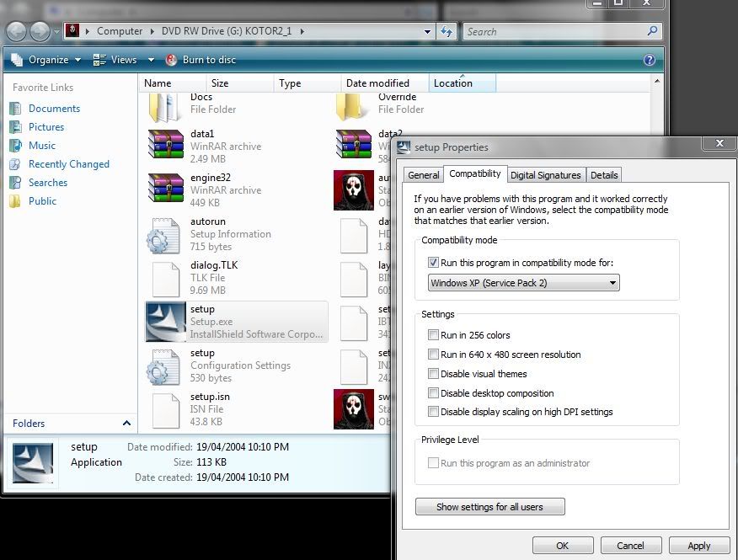This screenshot has width=738, height=560.
Task: Click the Documents icon in Favorite Links
Action: coord(15,109)
